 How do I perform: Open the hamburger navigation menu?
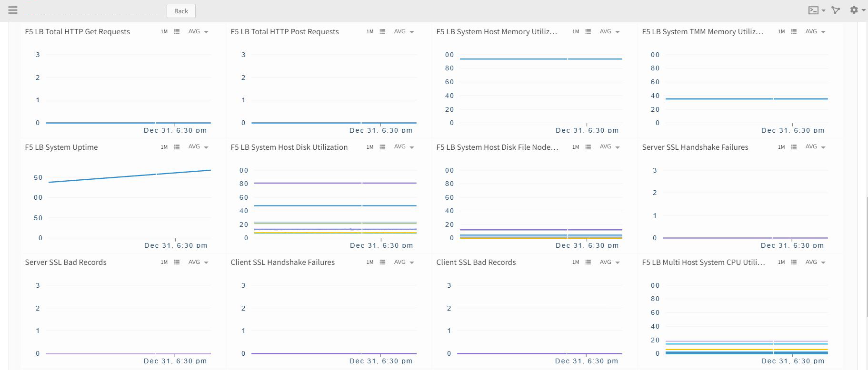[x=12, y=10]
